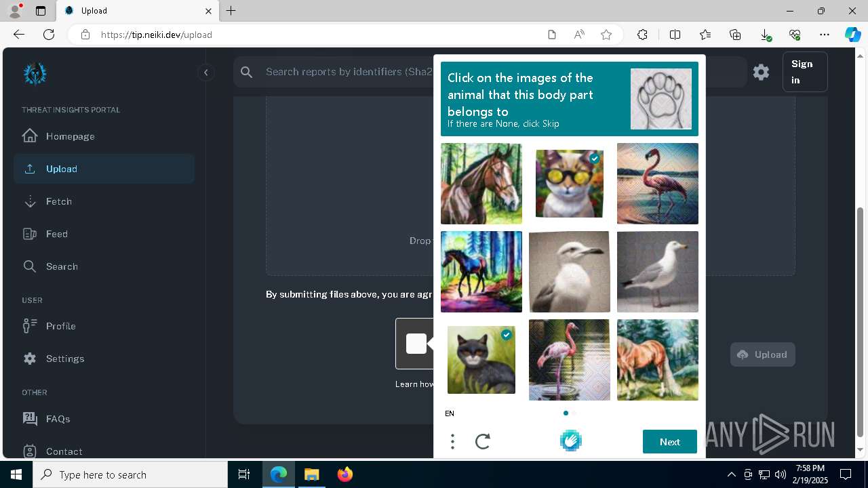868x488 pixels.
Task: Launch Firefox from the taskbar
Action: (345, 474)
